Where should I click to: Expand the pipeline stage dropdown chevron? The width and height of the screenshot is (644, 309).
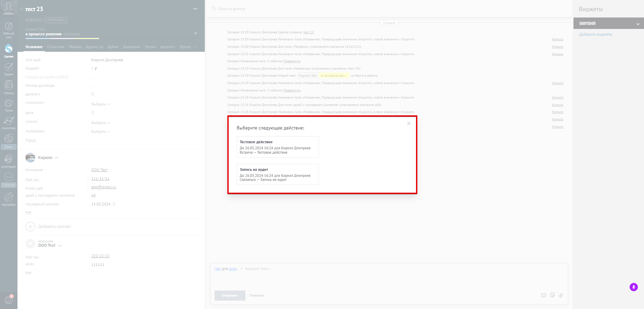tap(196, 33)
